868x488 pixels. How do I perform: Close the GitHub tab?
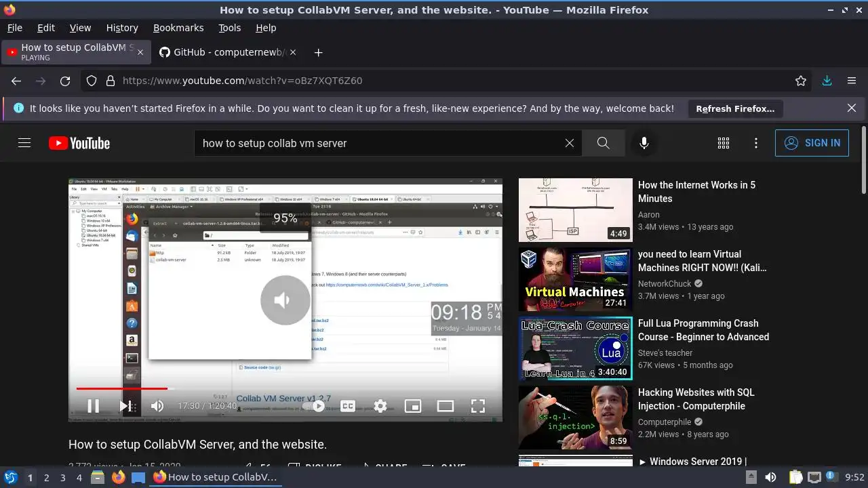point(294,52)
